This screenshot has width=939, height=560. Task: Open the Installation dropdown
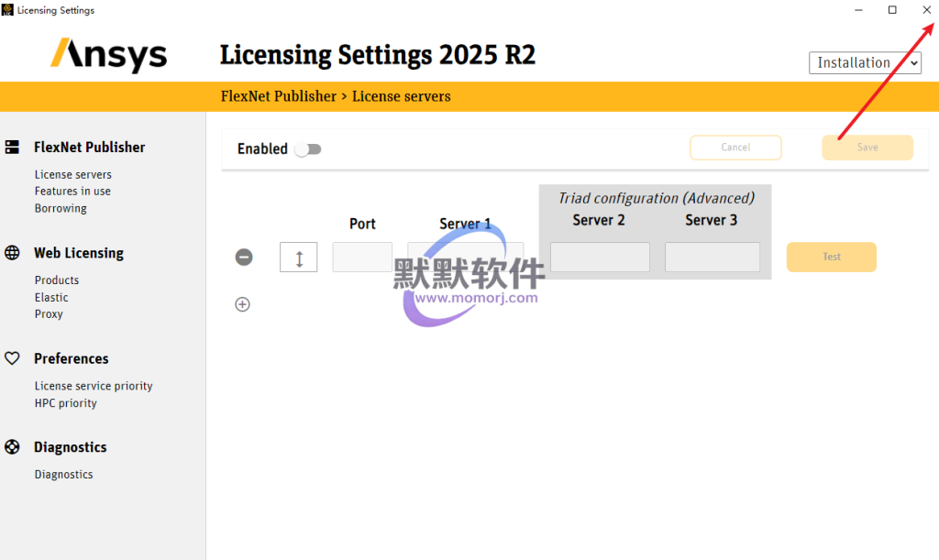[x=865, y=62]
